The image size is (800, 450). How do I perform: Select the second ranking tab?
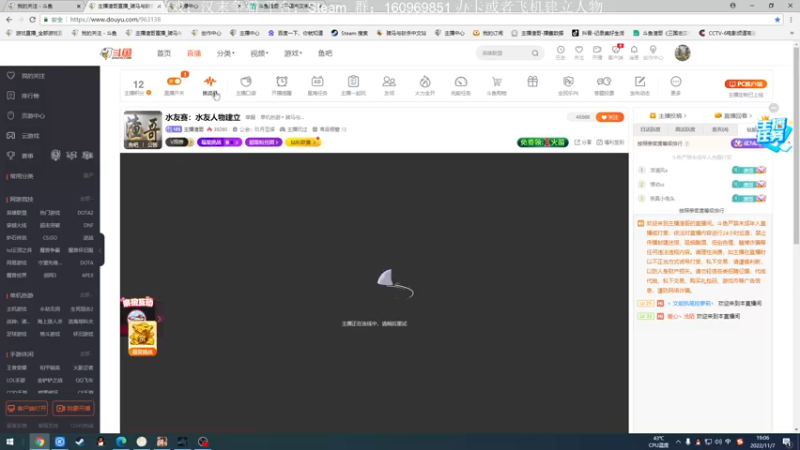685,130
